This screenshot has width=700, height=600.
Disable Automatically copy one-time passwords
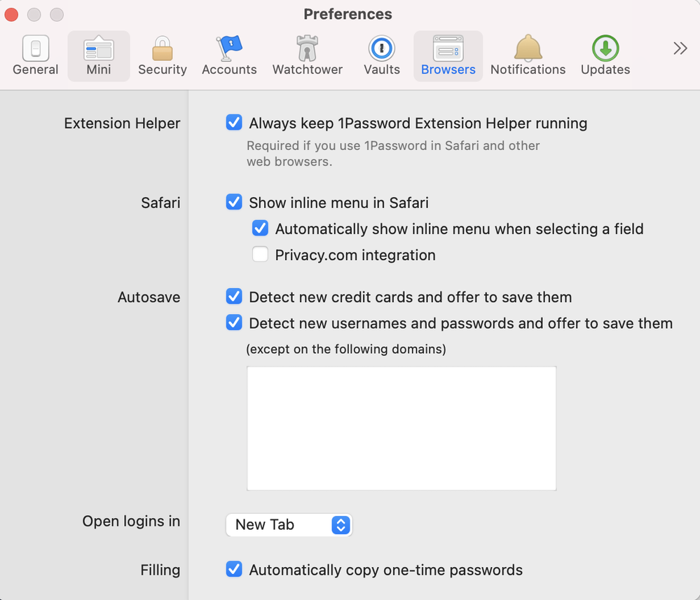coord(234,570)
